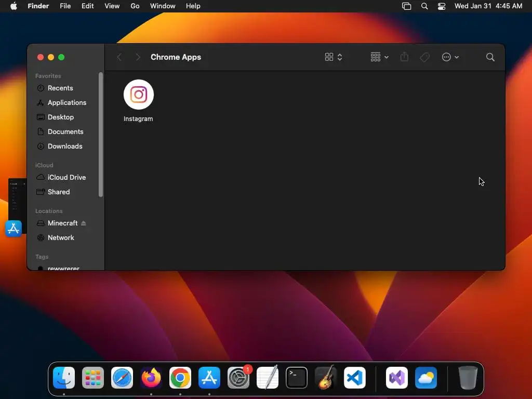Click the Edit Tags toolbar icon
The width and height of the screenshot is (532, 399).
click(x=424, y=57)
